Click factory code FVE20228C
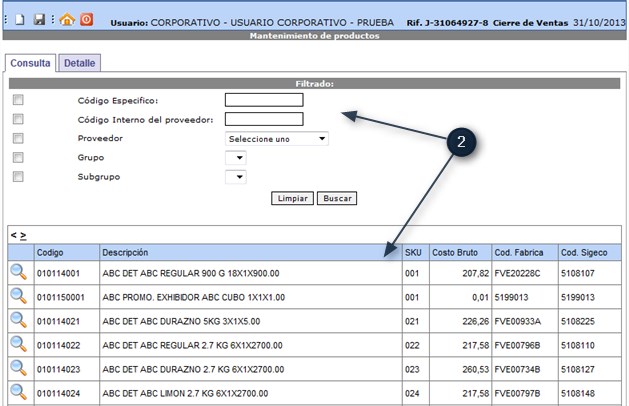This screenshot has height=406, width=629. [517, 274]
